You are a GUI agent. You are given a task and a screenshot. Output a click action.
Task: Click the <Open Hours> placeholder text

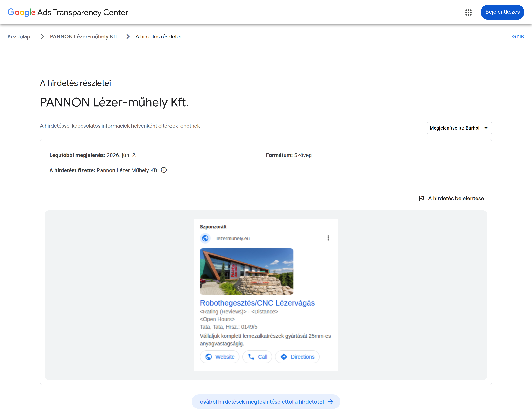217,319
